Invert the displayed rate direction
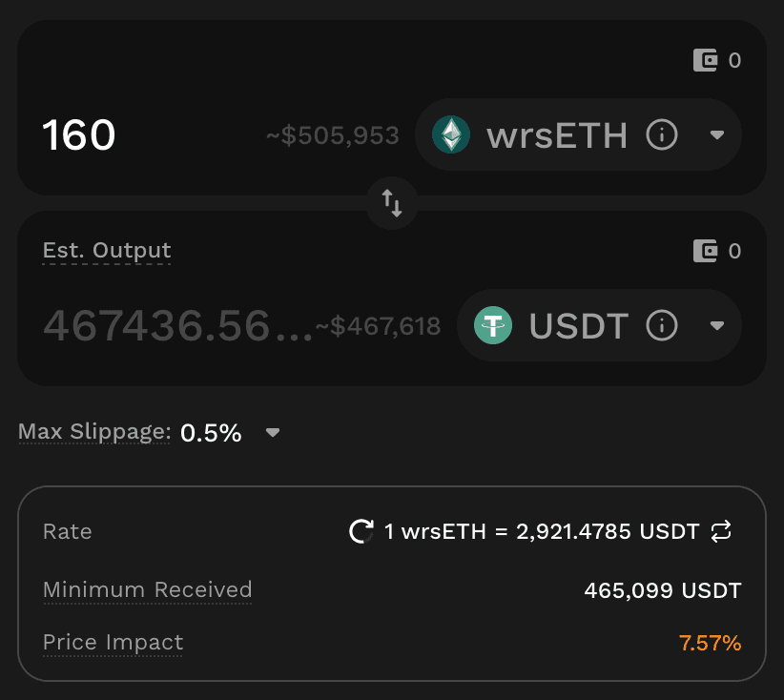This screenshot has height=700, width=784. 722,531
